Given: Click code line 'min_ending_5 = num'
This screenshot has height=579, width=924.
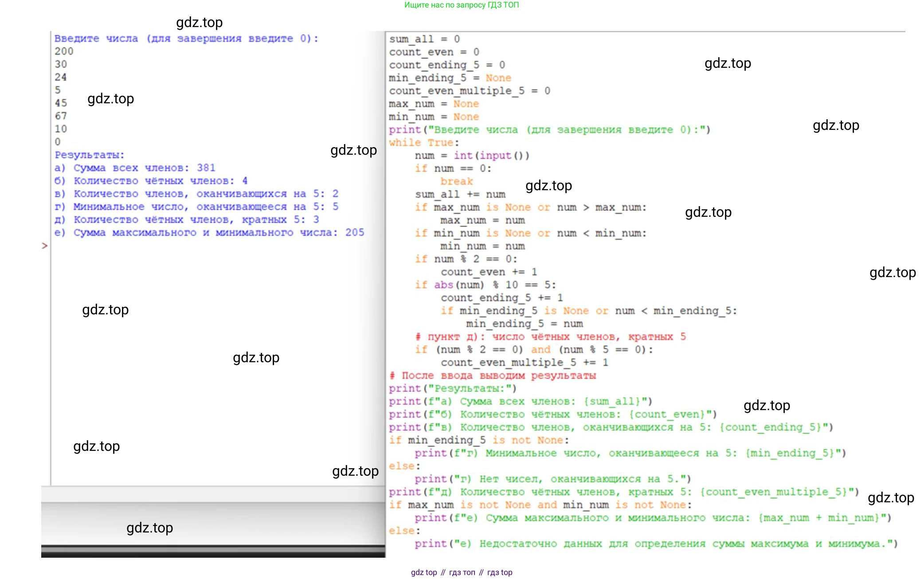Looking at the screenshot, I should [525, 324].
